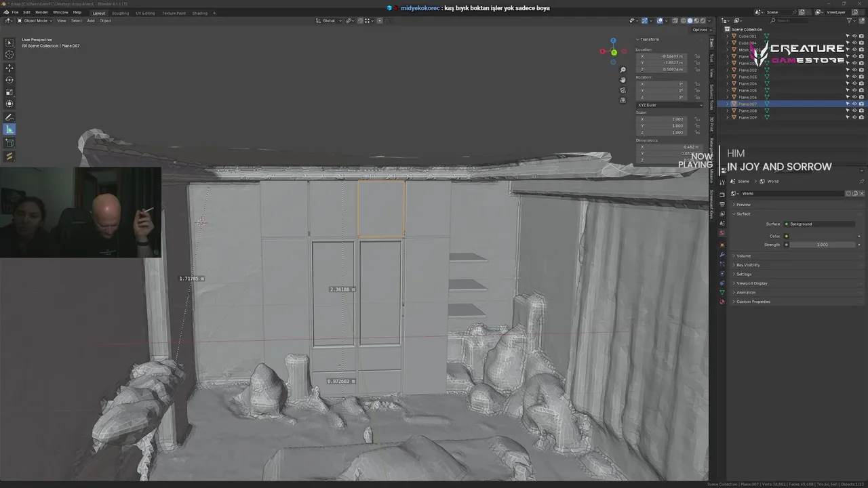Click the Location Z value field
This screenshot has width=868, height=488.
coord(663,69)
